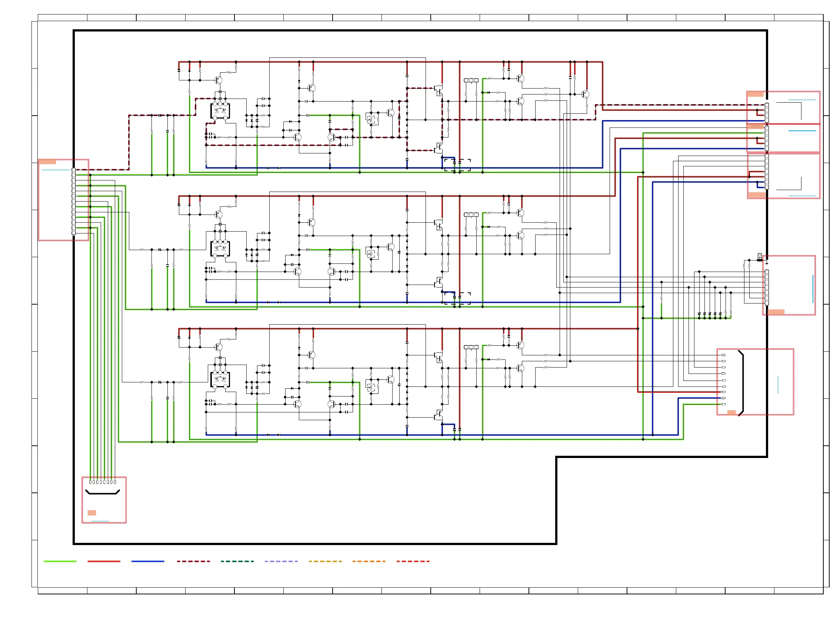Click the solid red legend line
The height and width of the screenshot is (624, 840).
pyautogui.click(x=104, y=561)
